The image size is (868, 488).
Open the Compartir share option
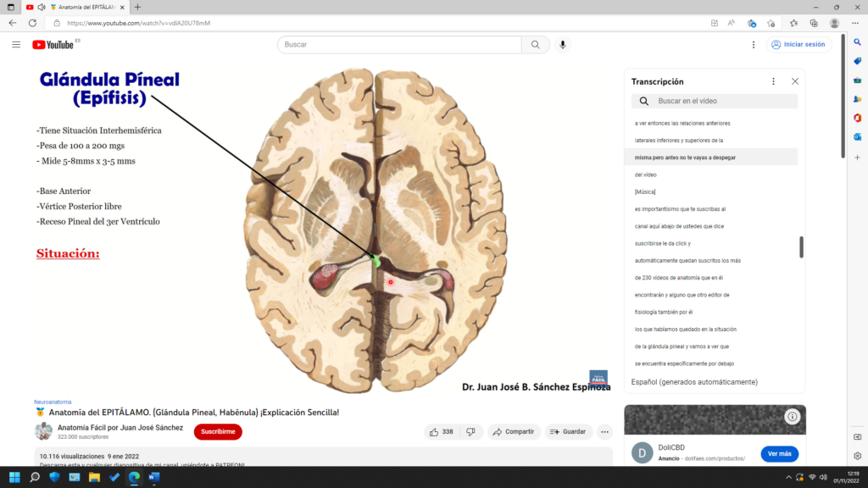(514, 431)
